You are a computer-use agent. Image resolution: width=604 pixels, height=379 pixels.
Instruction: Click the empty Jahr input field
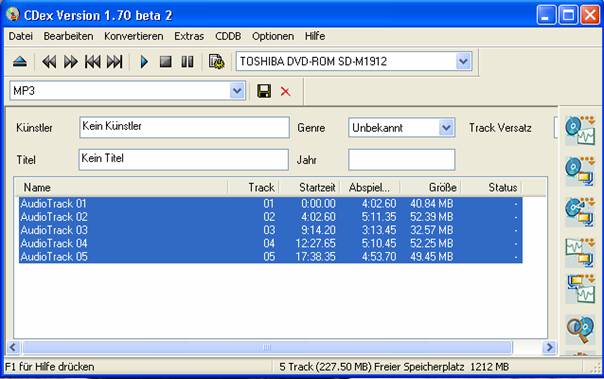[402, 159]
